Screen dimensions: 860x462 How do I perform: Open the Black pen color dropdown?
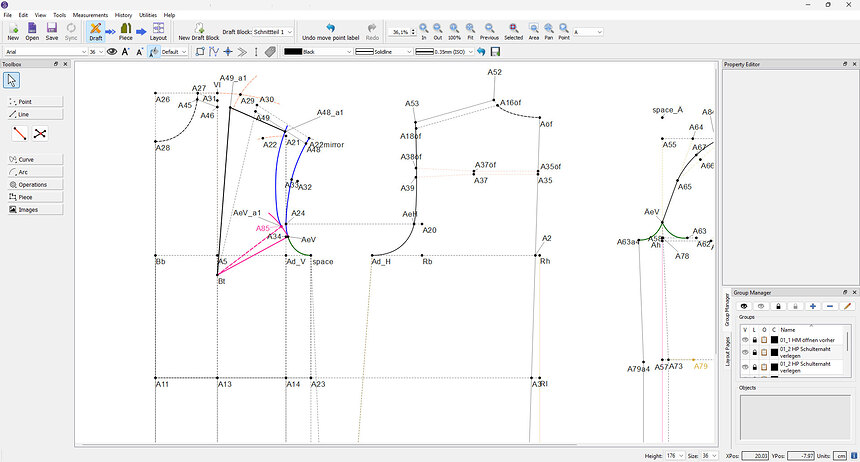318,52
